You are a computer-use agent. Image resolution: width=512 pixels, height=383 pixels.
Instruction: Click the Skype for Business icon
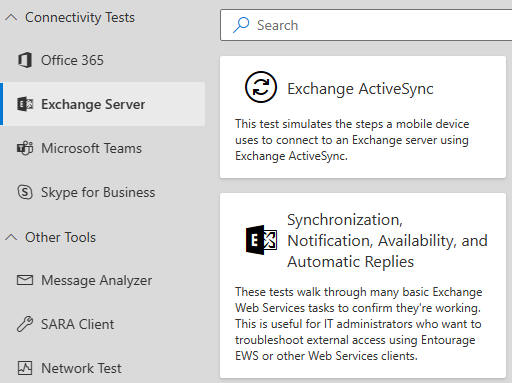tap(25, 192)
